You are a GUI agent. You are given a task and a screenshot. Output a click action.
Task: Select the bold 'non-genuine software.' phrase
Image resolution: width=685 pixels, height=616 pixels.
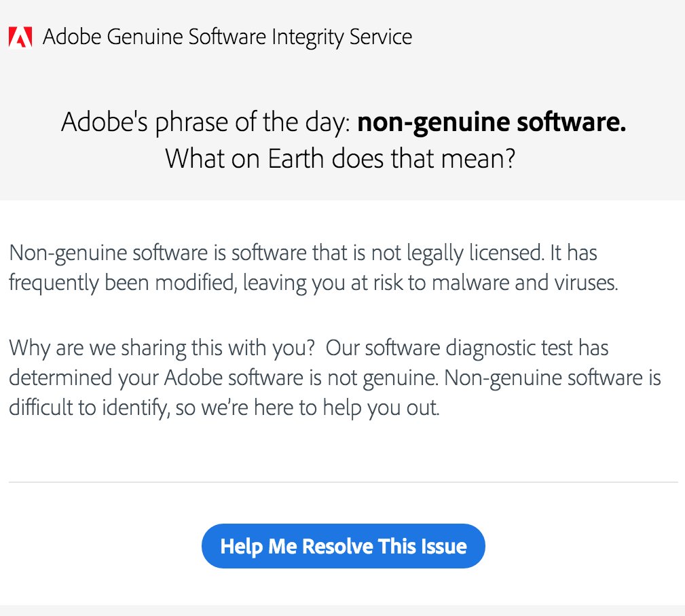[x=492, y=122]
